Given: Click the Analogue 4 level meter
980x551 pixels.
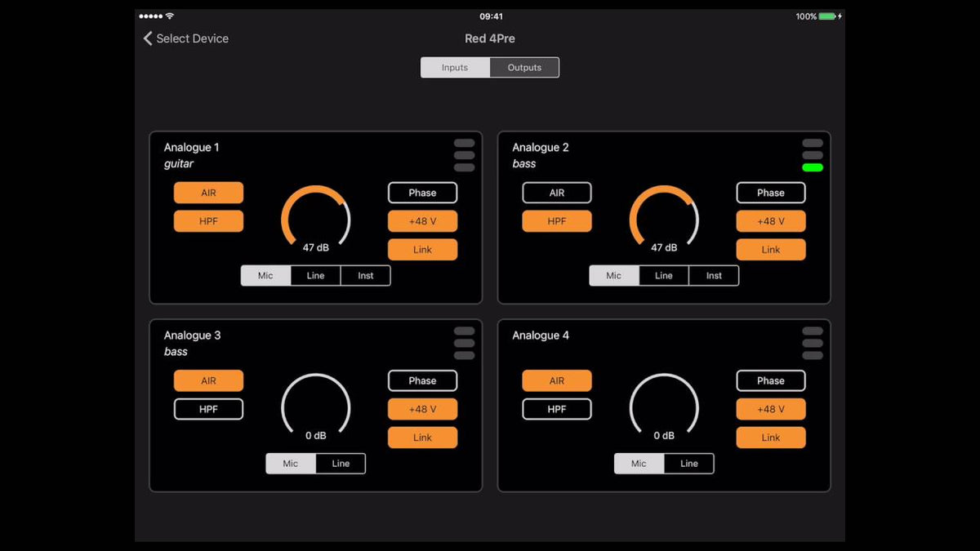Looking at the screenshot, I should click(813, 343).
